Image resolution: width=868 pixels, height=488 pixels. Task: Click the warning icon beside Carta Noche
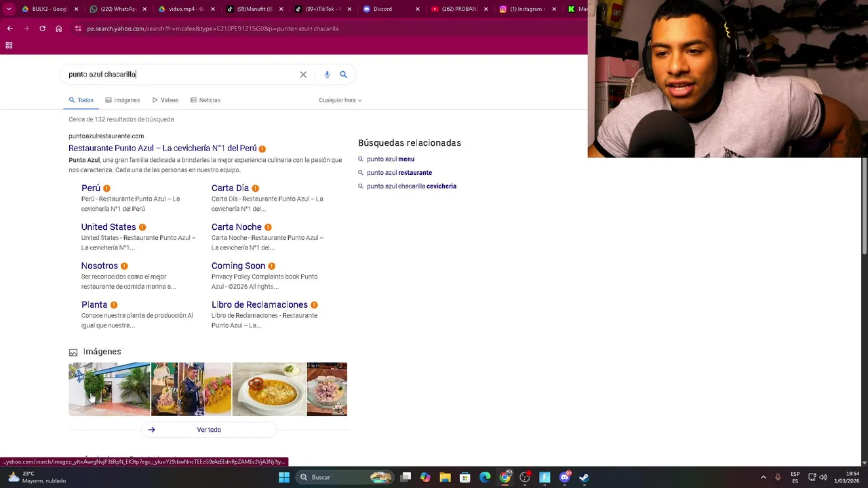click(x=268, y=227)
